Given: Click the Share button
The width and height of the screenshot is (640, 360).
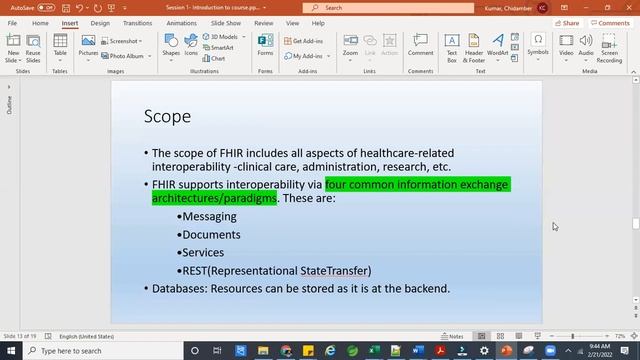Looking at the screenshot, I should coord(567,23).
